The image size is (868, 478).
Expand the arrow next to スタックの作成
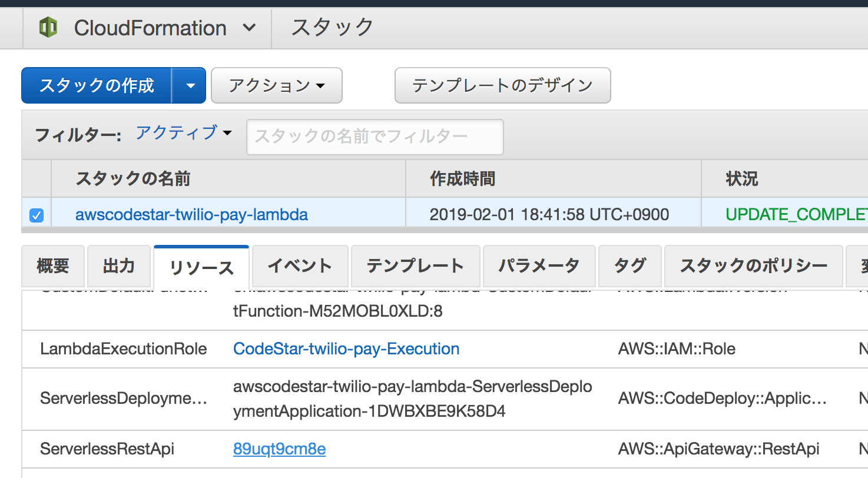tap(189, 85)
